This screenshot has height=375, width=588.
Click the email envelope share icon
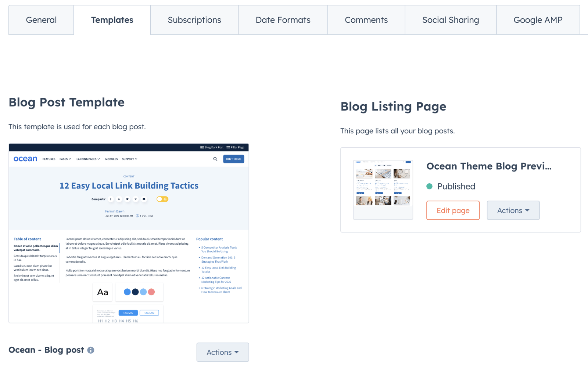144,199
